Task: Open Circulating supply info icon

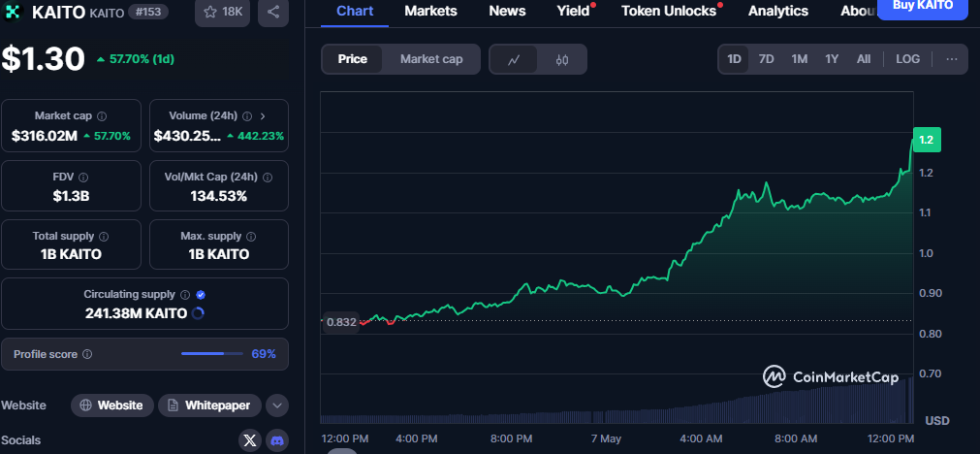Action: pos(185,295)
